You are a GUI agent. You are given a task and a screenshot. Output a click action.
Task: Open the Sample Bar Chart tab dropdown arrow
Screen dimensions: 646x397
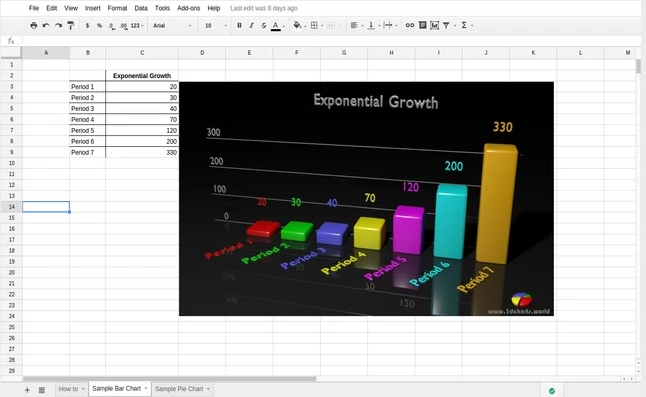pos(146,388)
